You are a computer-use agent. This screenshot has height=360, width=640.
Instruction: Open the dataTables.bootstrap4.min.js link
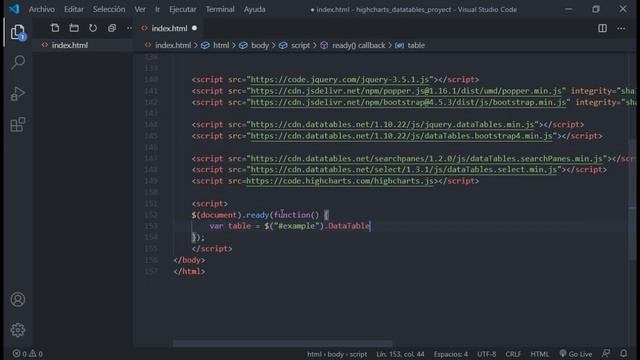click(x=401, y=136)
